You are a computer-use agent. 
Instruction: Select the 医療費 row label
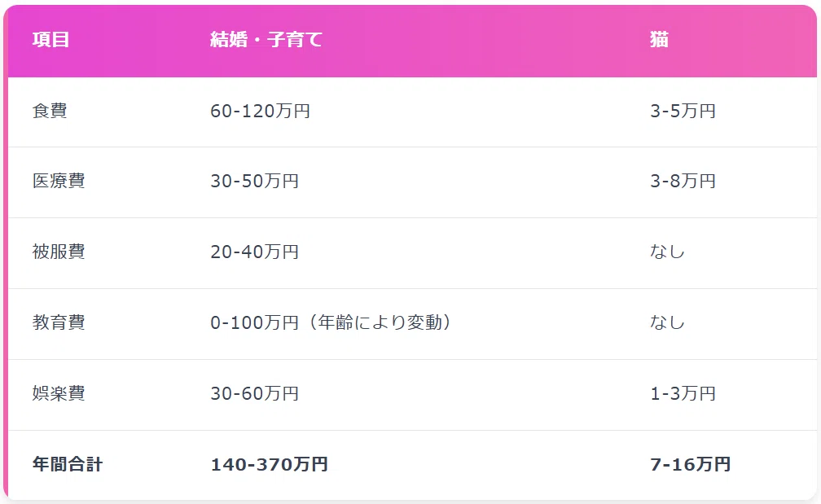point(59,181)
